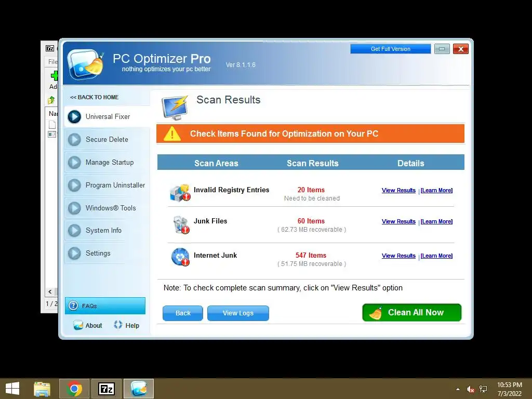Click the Settings arrow icon
The image size is (532, 399).
[x=74, y=253]
